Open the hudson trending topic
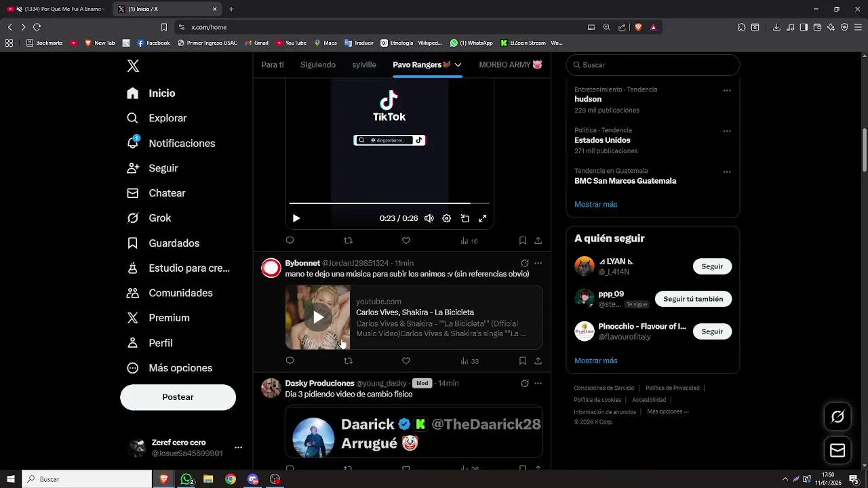The width and height of the screenshot is (868, 488). pyautogui.click(x=588, y=99)
